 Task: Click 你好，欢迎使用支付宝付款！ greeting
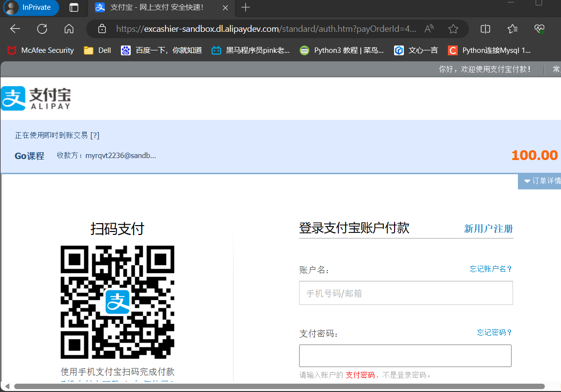tap(485, 69)
